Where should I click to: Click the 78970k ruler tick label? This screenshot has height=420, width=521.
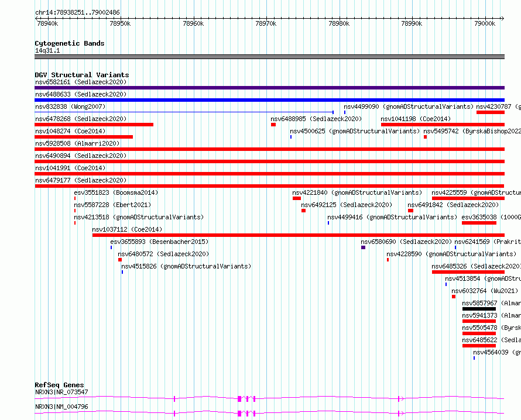click(266, 23)
